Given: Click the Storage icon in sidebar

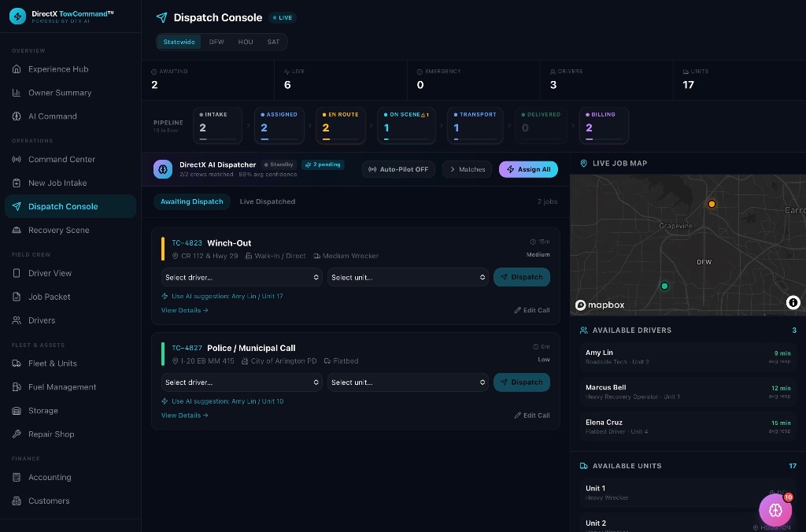Looking at the screenshot, I should 17,411.
